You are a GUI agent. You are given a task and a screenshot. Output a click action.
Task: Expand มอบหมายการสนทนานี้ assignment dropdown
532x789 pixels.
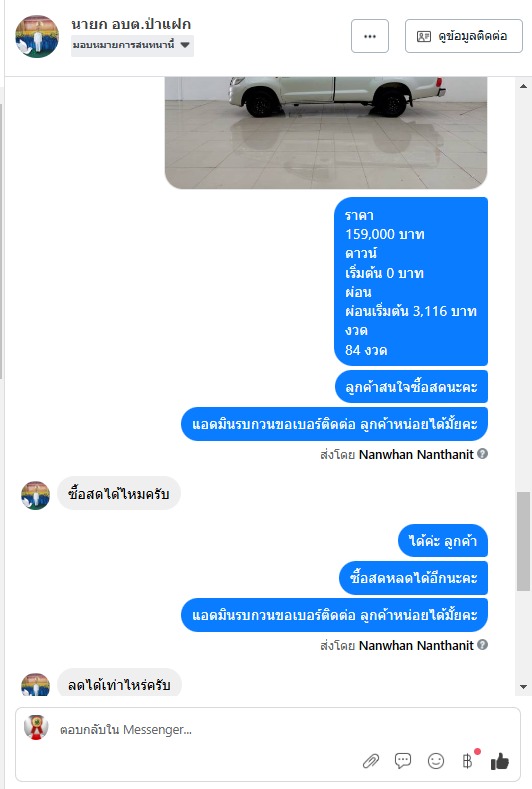132,45
